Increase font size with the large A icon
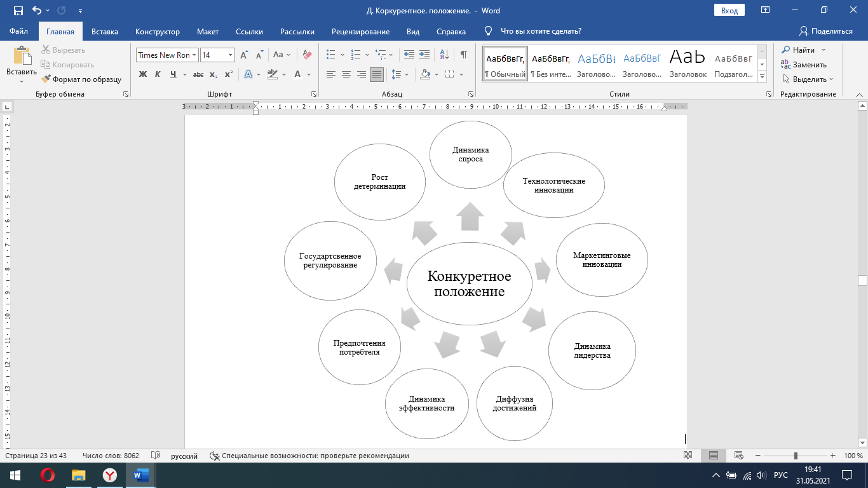Viewport: 868px width, 488px height. (244, 55)
